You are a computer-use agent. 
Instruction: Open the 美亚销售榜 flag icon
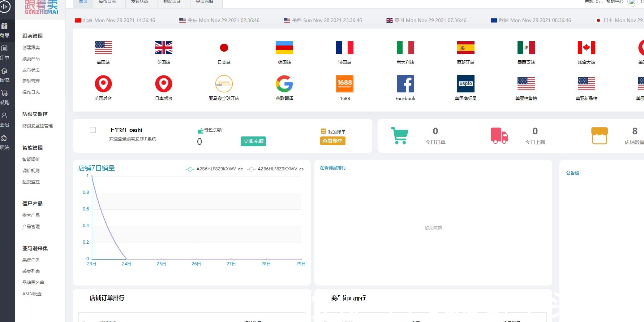coord(526,84)
